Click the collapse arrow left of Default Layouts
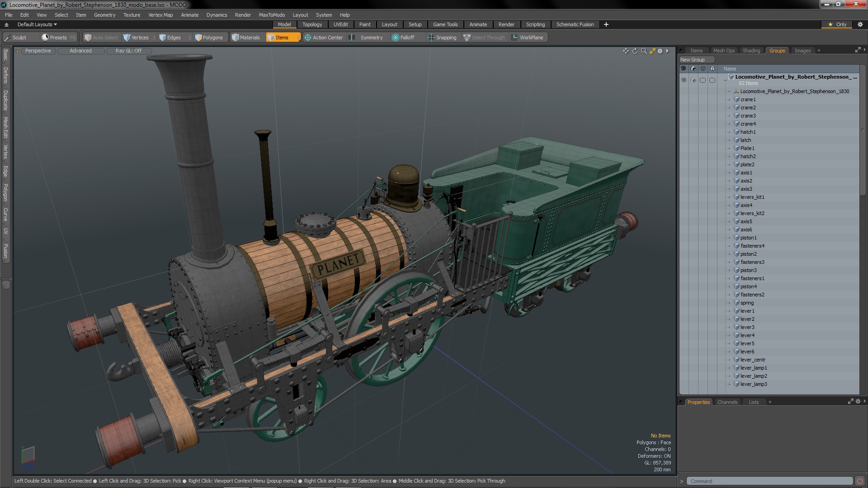 click(x=6, y=24)
